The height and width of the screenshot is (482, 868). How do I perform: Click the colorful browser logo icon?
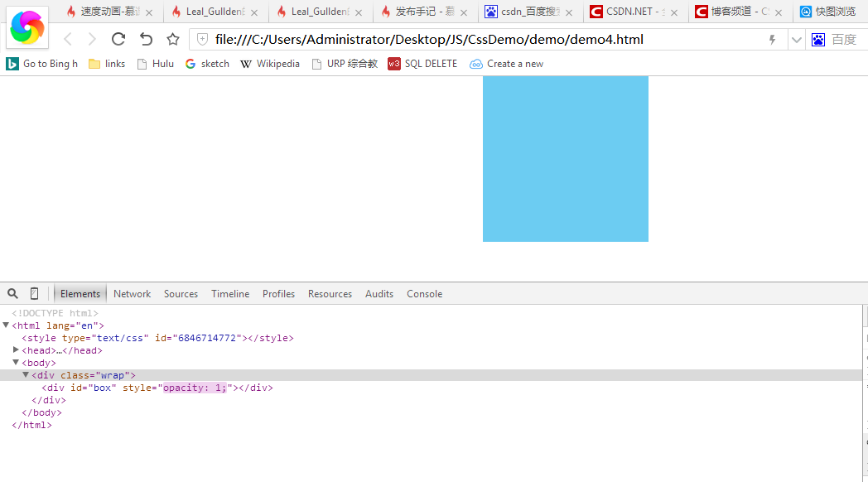(27, 27)
